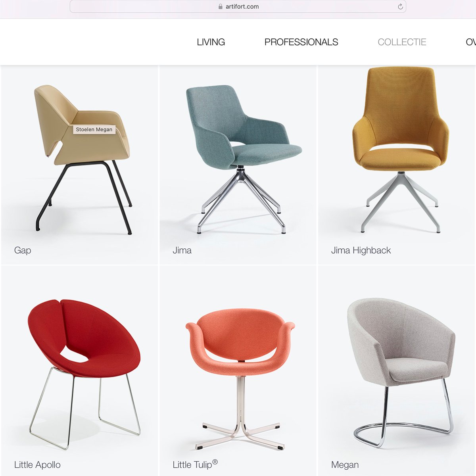Image resolution: width=476 pixels, height=476 pixels.
Task: Click the partially visible last navigation item
Action: (x=471, y=42)
